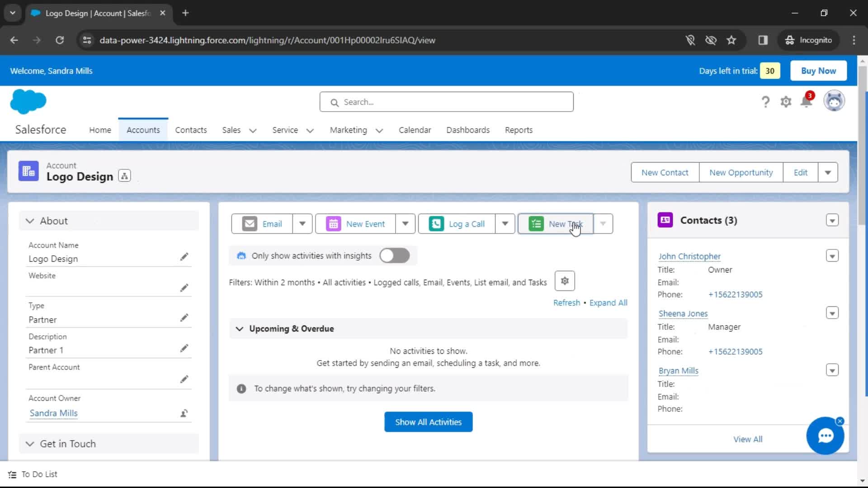Open the Setup gear icon
868x488 pixels.
[786, 102]
